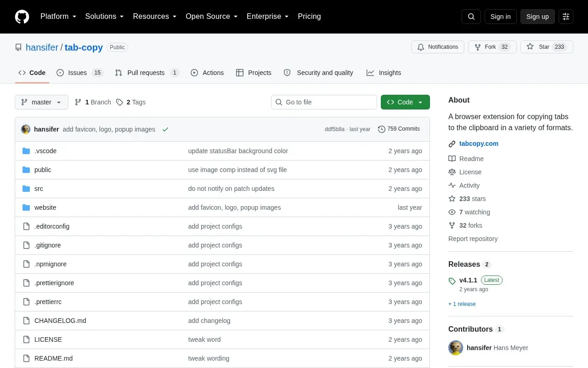Open the README.md file
The height and width of the screenshot is (368, 588).
[53, 358]
